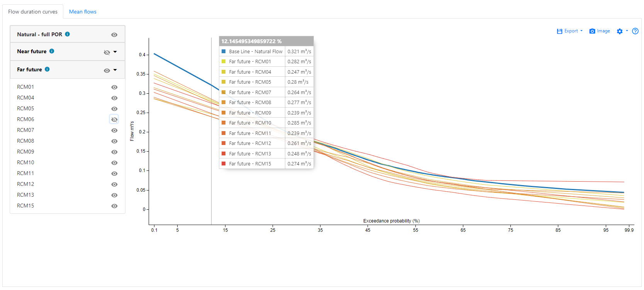Image resolution: width=644 pixels, height=290 pixels.
Task: Click the info icon beside Natural - full POR
Action: [x=67, y=34]
